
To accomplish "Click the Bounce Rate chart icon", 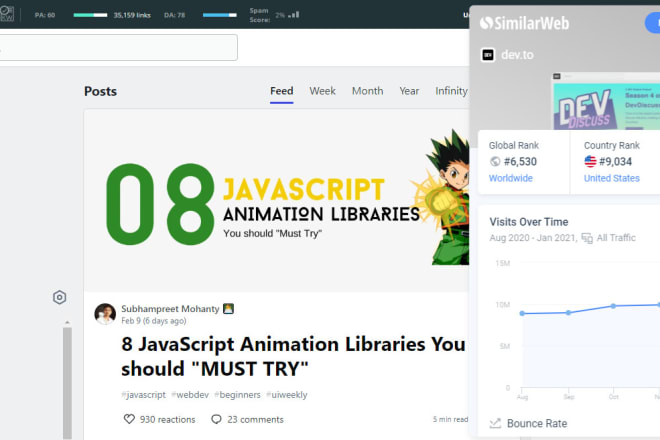I will tap(495, 423).
